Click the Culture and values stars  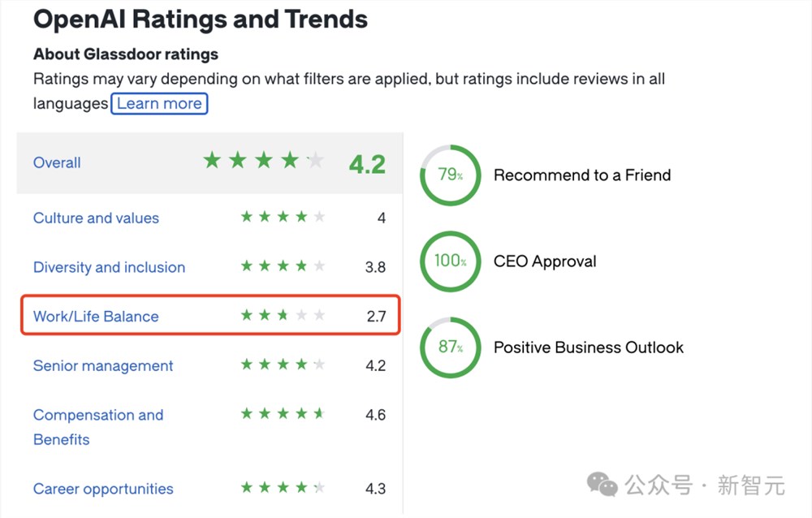[283, 217]
